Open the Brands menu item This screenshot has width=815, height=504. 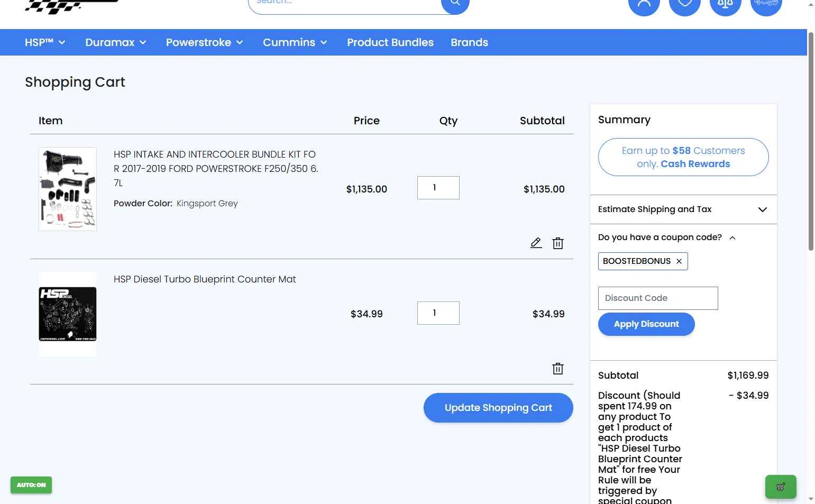(x=469, y=42)
